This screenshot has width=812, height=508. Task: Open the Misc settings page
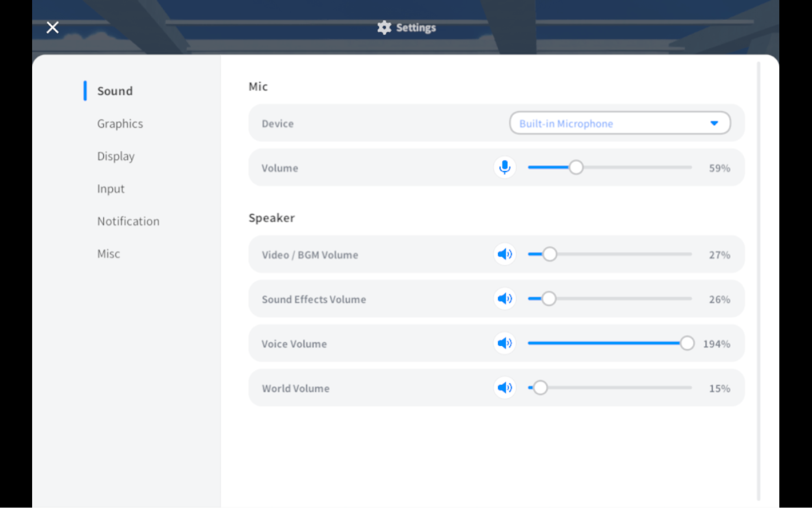pos(108,253)
